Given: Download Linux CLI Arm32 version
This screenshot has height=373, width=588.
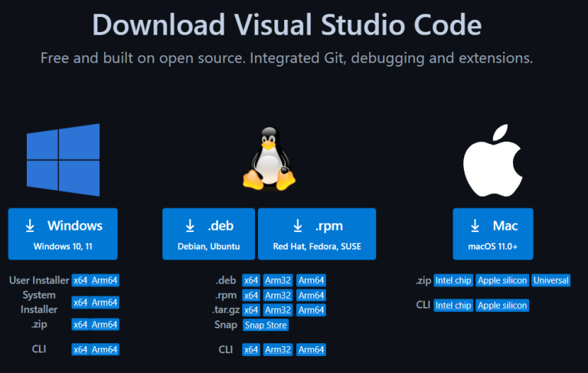Looking at the screenshot, I should tap(278, 350).
